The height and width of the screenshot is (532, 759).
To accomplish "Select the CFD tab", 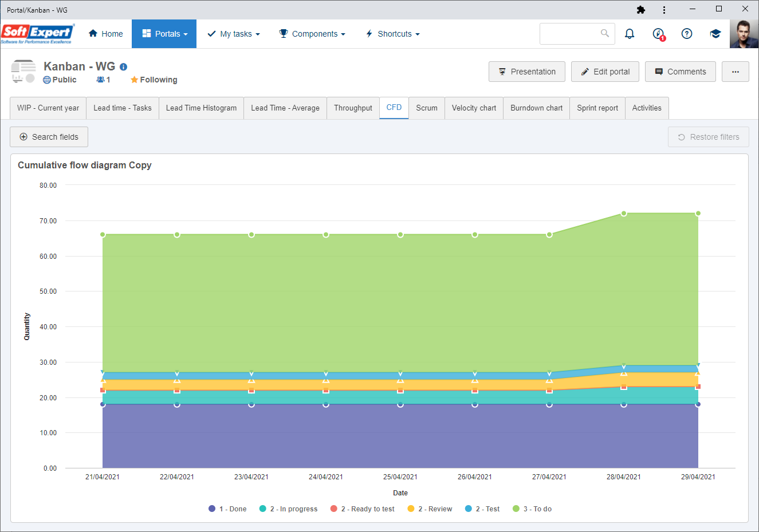I will coord(394,108).
